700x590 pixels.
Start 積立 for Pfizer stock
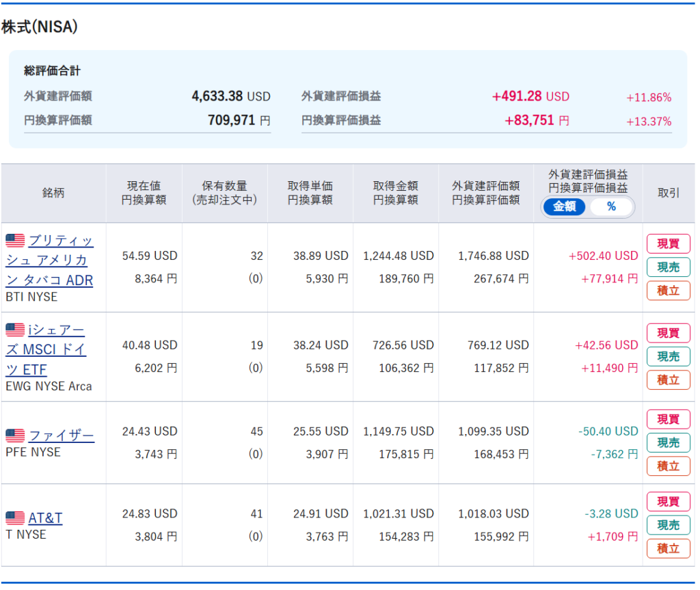[668, 466]
